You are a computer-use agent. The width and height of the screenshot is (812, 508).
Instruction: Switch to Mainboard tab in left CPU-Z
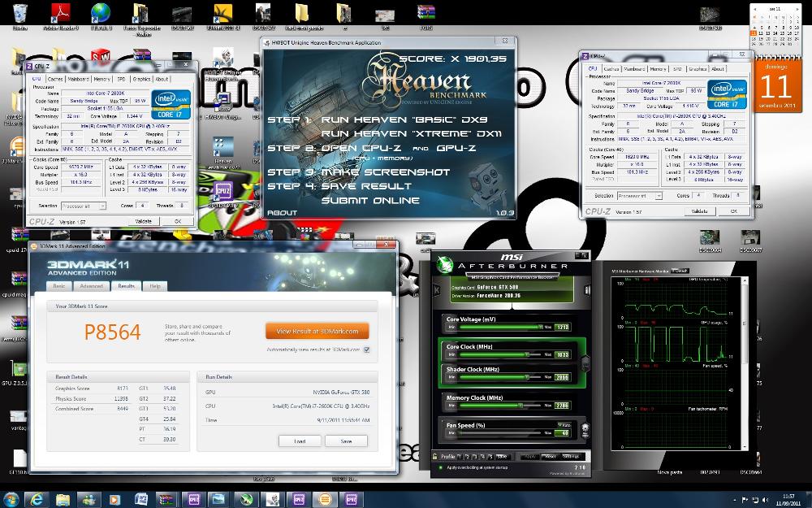[x=78, y=80]
